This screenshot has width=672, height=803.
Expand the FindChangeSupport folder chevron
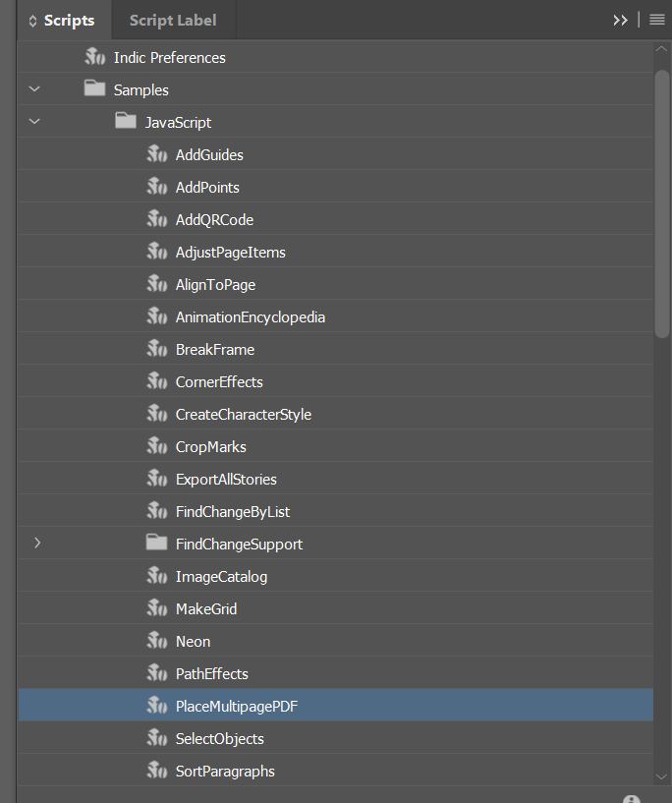click(37, 544)
